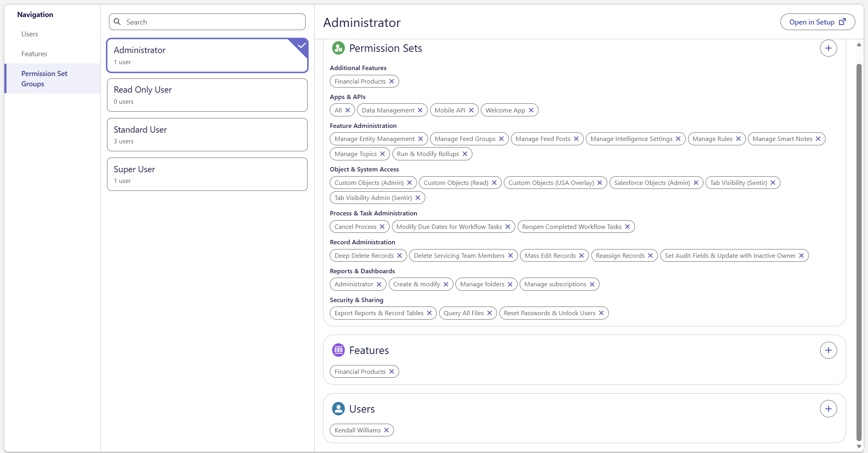868x453 pixels.
Task: Remove Manage Feed Groups pill
Action: pyautogui.click(x=501, y=139)
